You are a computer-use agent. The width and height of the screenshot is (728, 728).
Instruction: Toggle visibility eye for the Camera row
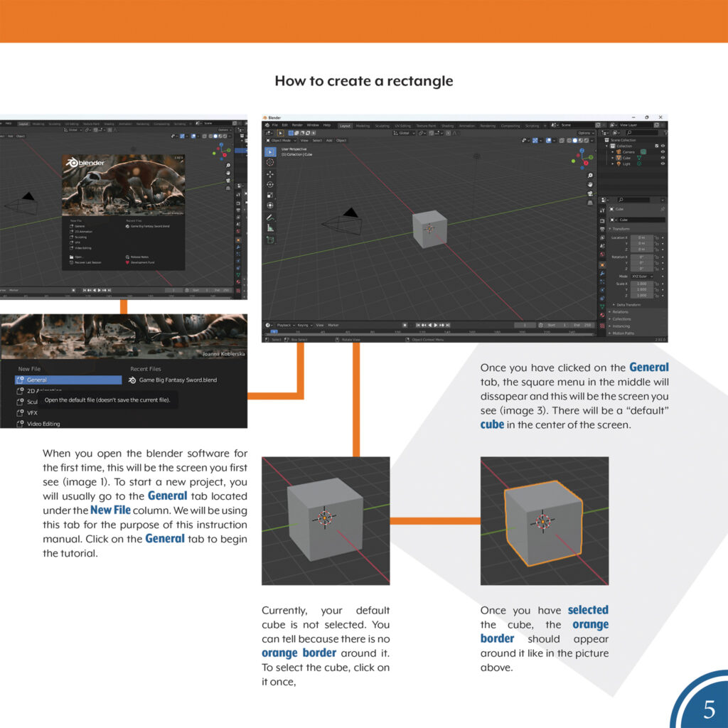tap(663, 152)
